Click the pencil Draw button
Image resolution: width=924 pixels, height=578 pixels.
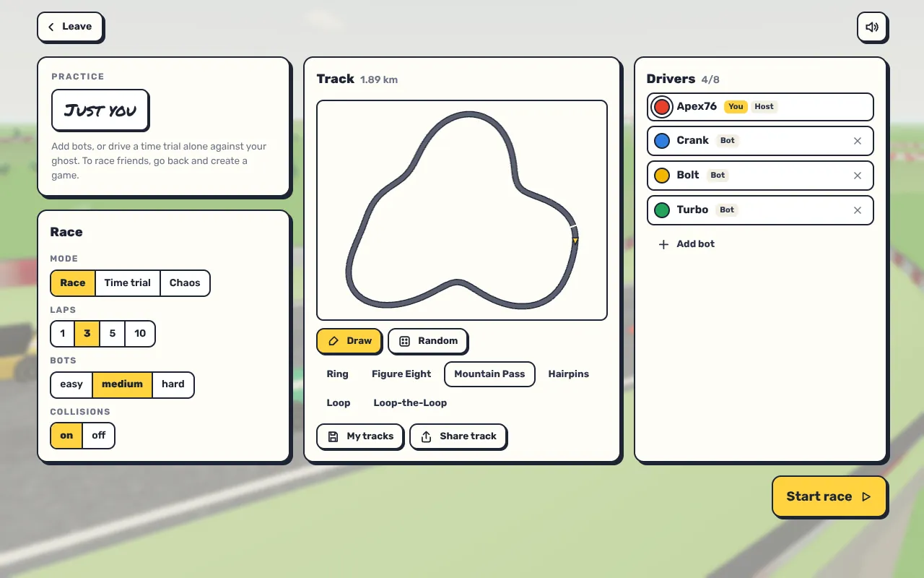coord(349,341)
